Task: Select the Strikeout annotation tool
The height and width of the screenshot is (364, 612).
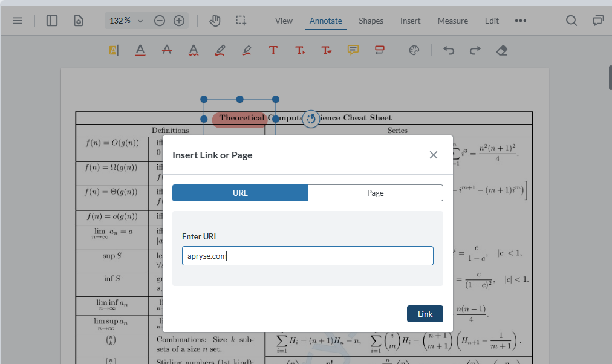Action: [x=166, y=50]
